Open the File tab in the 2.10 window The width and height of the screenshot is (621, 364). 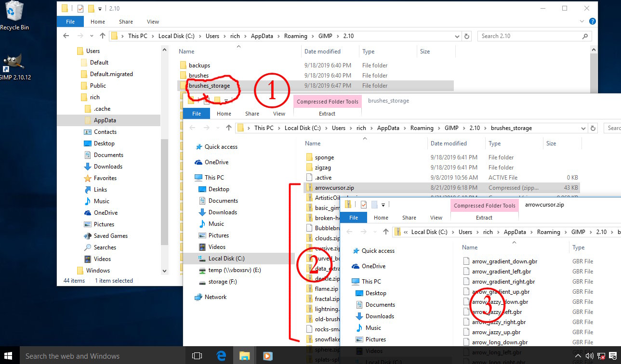click(70, 22)
